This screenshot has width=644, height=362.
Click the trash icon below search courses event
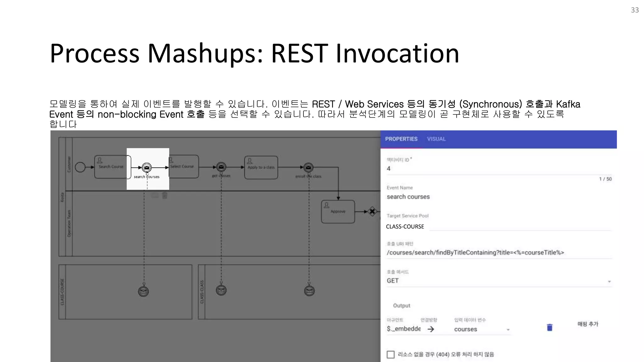(164, 196)
